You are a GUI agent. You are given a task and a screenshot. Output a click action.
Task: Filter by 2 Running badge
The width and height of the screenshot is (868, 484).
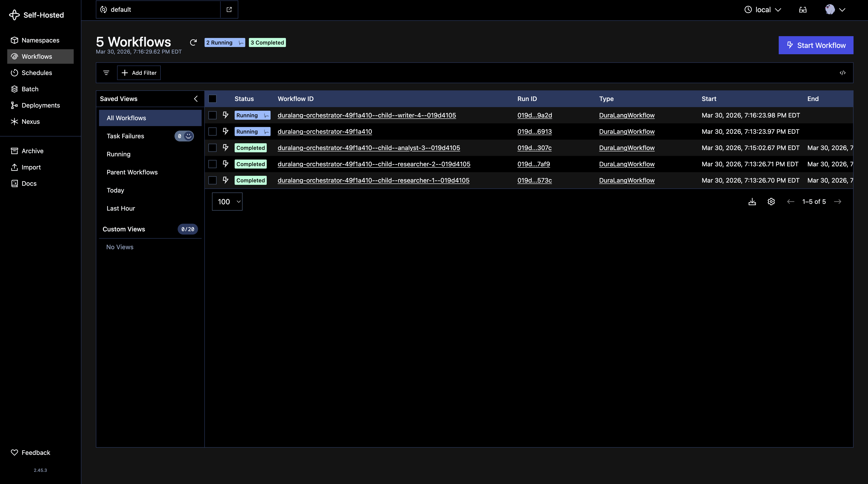225,42
